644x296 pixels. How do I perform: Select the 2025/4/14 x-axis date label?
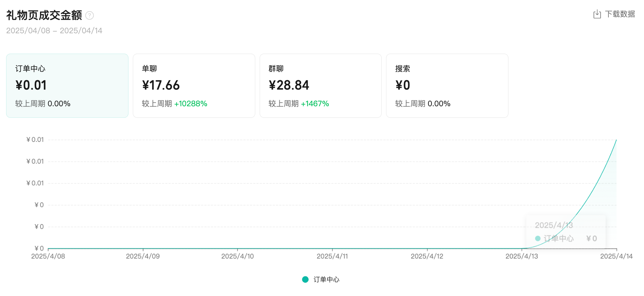pyautogui.click(x=616, y=256)
